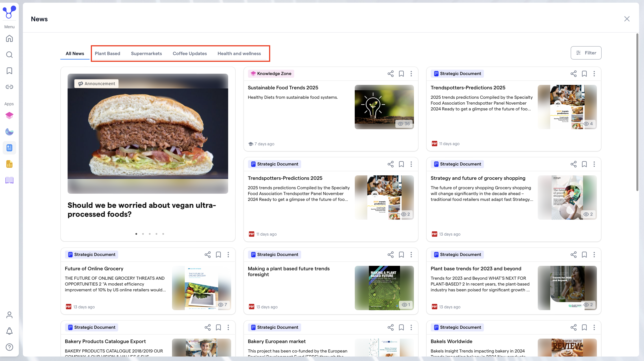Close the News panel
The height and width of the screenshot is (361, 644).
[x=627, y=19]
